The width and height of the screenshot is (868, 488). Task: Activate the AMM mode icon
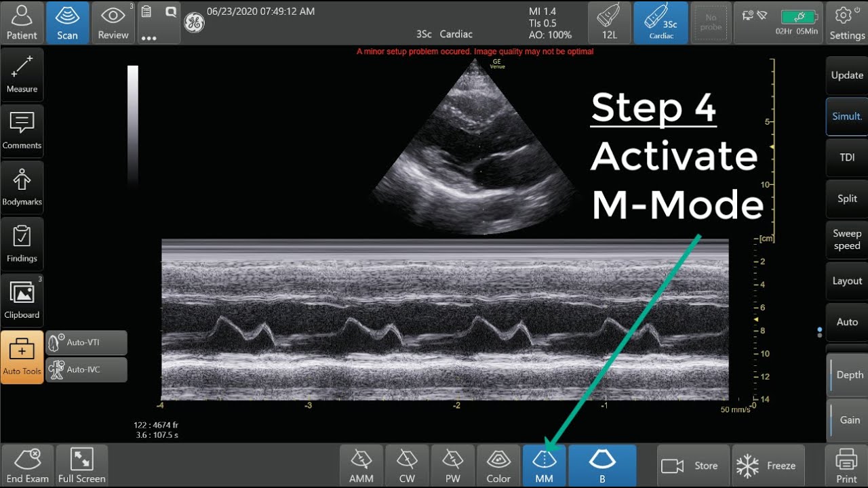(x=361, y=466)
